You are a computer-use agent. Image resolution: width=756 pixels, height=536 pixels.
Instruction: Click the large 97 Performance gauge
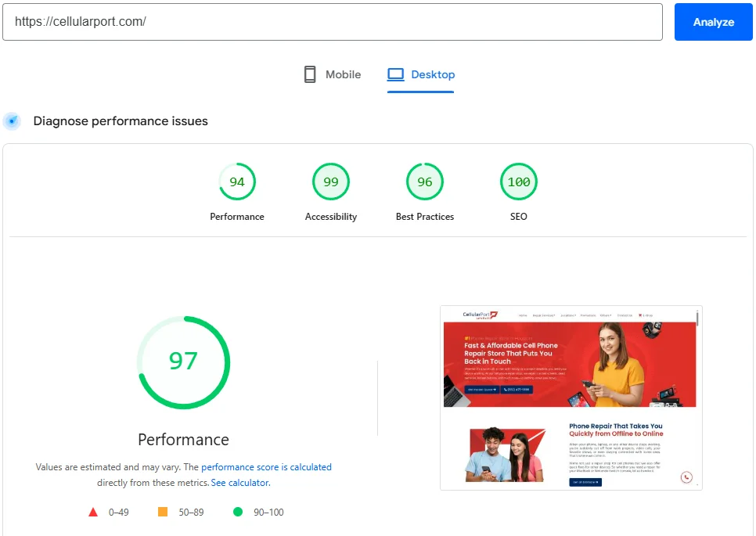(x=183, y=362)
